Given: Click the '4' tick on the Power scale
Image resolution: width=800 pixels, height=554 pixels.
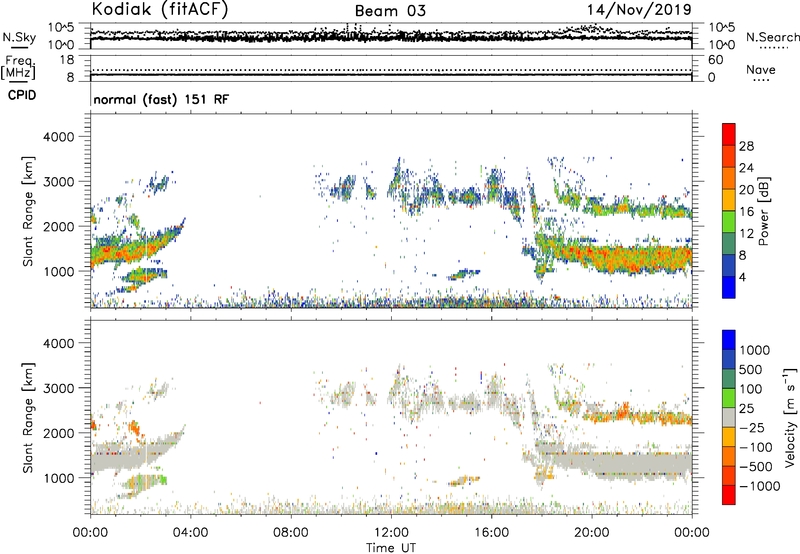Looking at the screenshot, I should pyautogui.click(x=742, y=278).
